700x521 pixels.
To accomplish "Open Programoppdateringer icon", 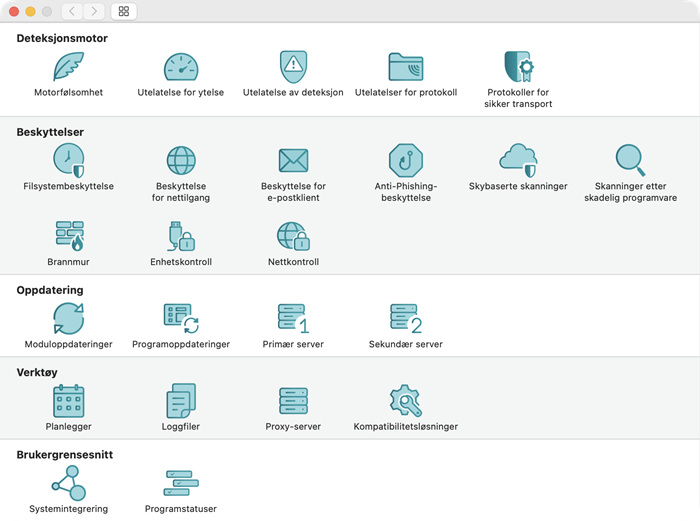I will pos(181,318).
